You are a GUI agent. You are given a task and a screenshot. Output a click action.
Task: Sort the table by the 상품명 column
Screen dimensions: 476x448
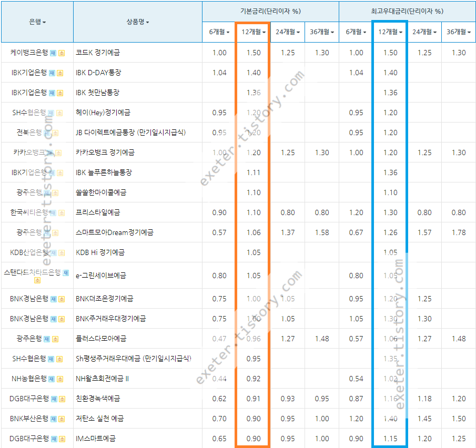(138, 22)
